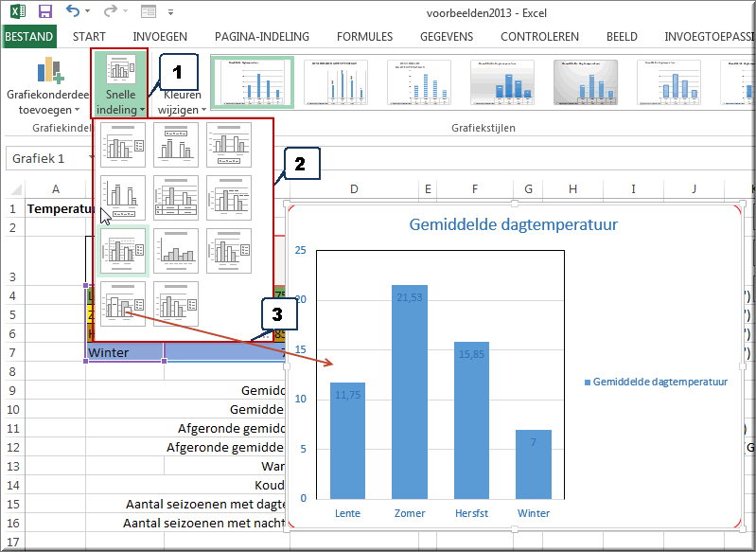Screen dimensions: 756x552
Task: Apply the dark gray background chart style
Action: pyautogui.click(x=585, y=81)
